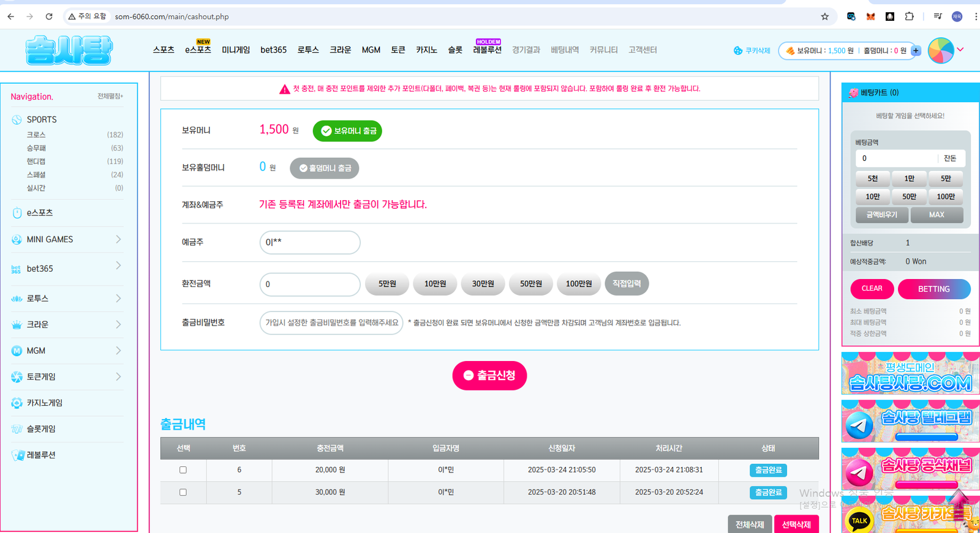The height and width of the screenshot is (533, 980).
Task: Open 카지노게임 from the sidebar navigation
Action: (x=44, y=403)
